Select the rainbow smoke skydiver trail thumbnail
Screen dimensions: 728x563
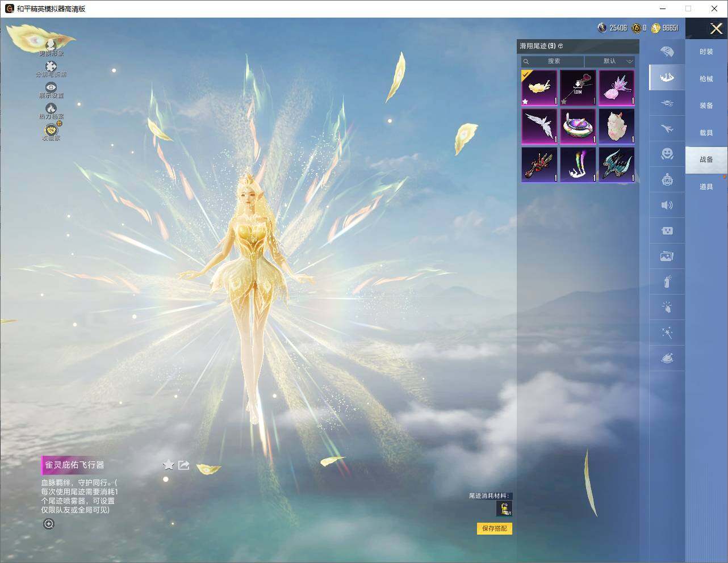(x=578, y=165)
